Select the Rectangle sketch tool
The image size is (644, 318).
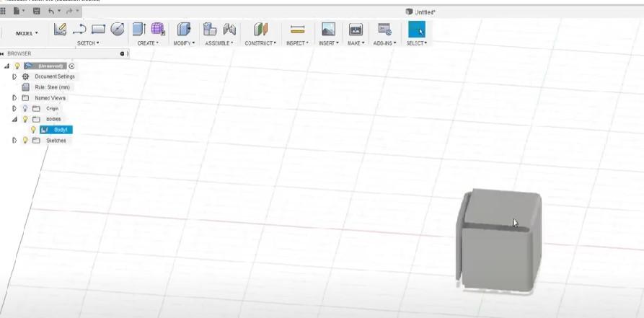tap(98, 29)
